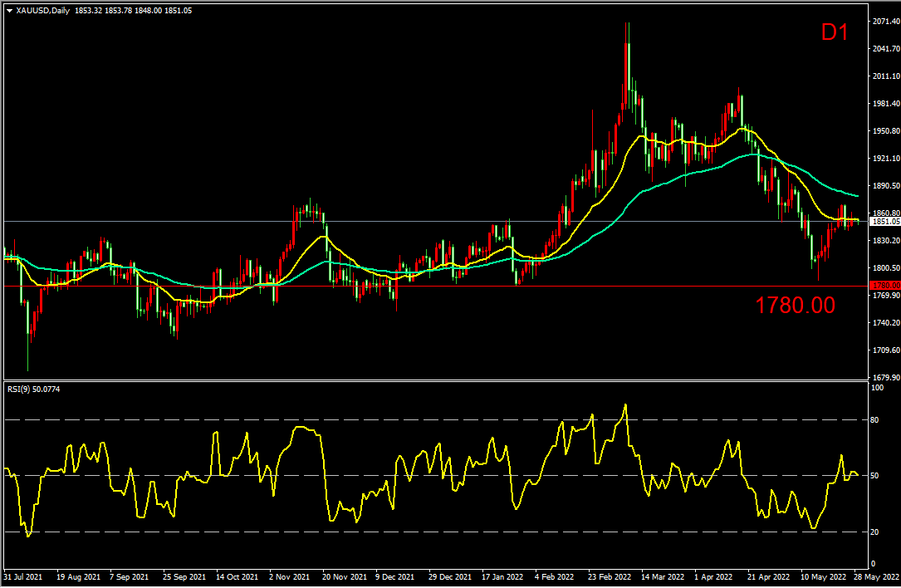The width and height of the screenshot is (901, 588).
Task: Select the OHLC values 1853.32 1853.78 1848.00 1851.05
Action: pyautogui.click(x=134, y=11)
